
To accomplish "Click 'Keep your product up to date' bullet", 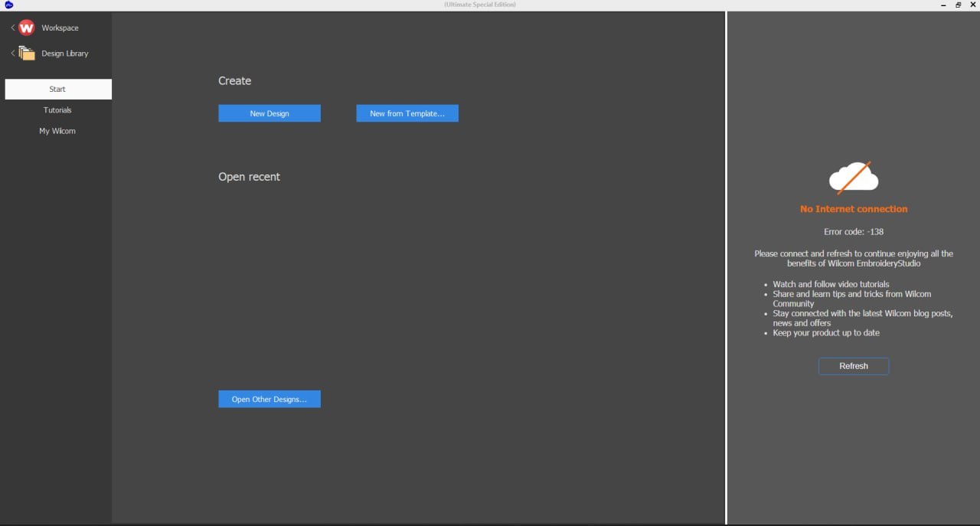I will (826, 333).
